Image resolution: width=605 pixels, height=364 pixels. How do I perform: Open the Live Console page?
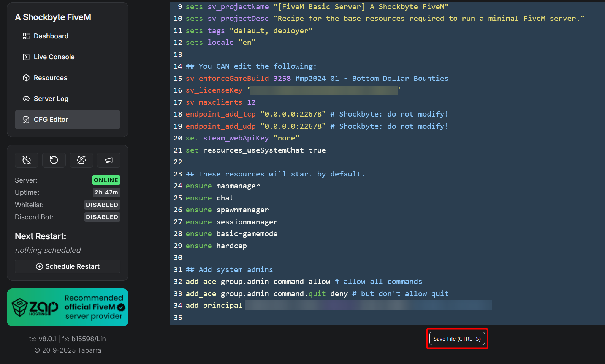67,57
